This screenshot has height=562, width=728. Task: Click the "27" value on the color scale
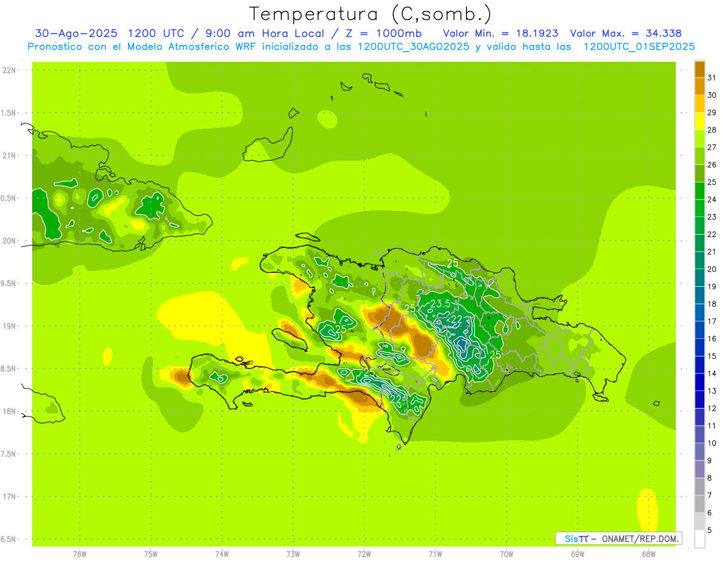[712, 147]
